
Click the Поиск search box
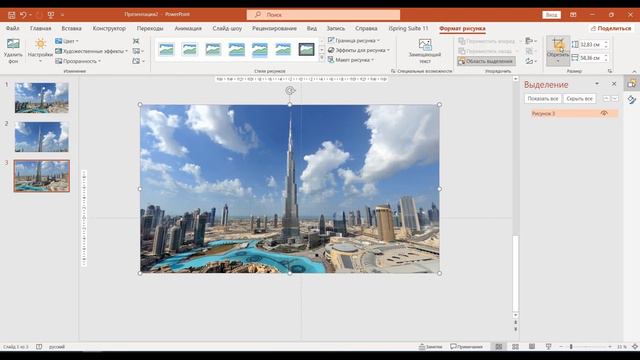pos(323,15)
